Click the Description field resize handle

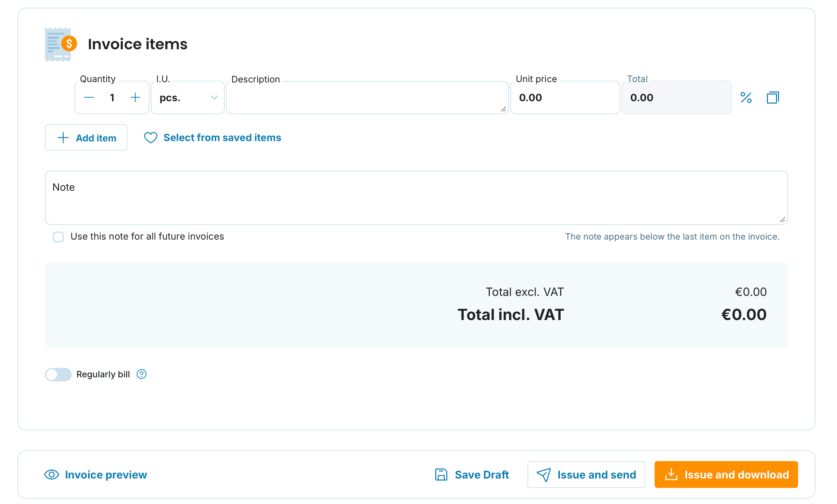click(503, 109)
